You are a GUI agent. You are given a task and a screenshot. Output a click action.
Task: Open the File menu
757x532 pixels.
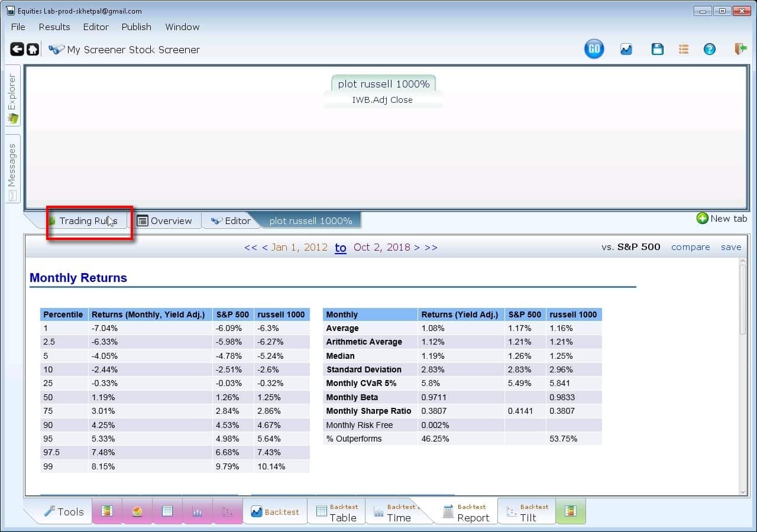pyautogui.click(x=18, y=27)
